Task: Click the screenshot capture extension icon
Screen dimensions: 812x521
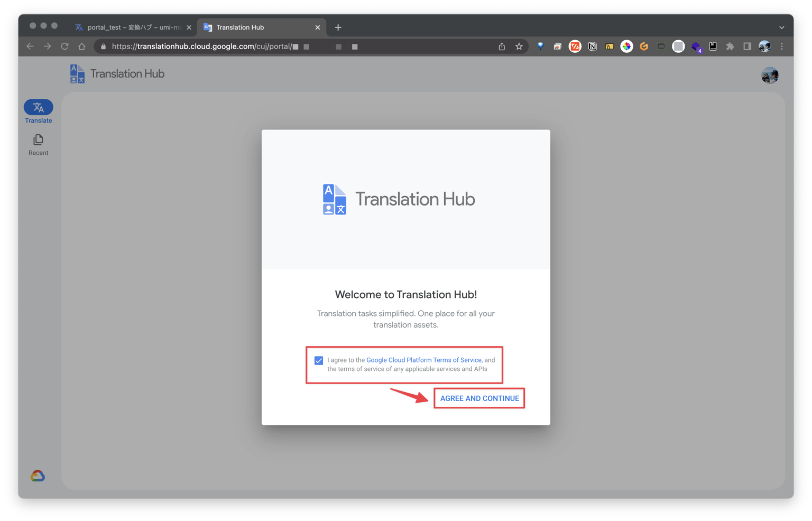Action: pyautogui.click(x=661, y=46)
